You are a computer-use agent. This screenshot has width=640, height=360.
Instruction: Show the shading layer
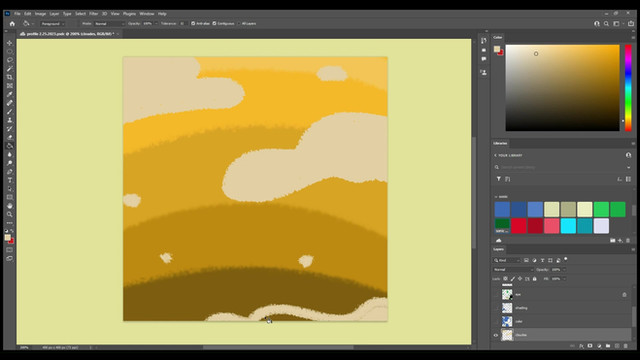tap(496, 308)
